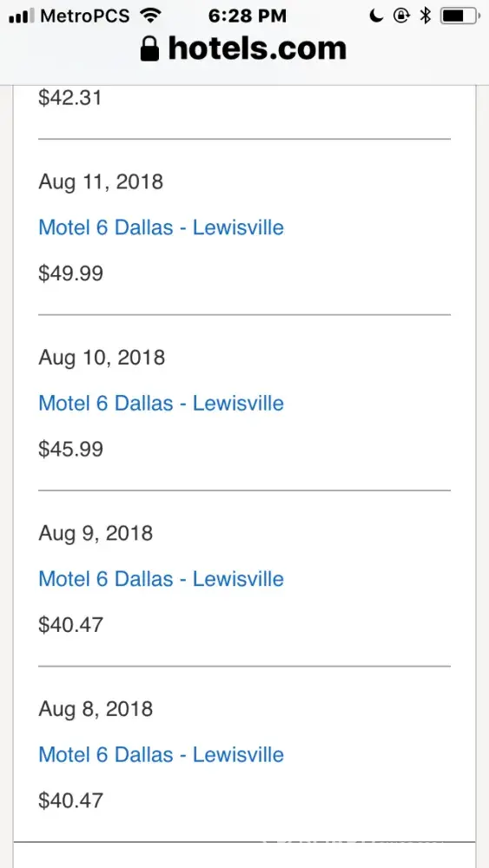Tap the rotation lock status icon
The height and width of the screenshot is (868, 489).
401,16
